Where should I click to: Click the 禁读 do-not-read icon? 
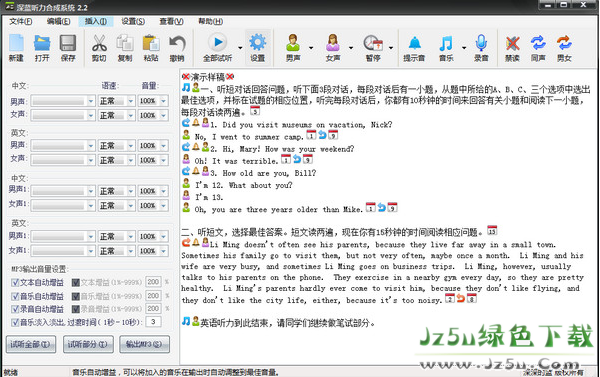pyautogui.click(x=512, y=48)
